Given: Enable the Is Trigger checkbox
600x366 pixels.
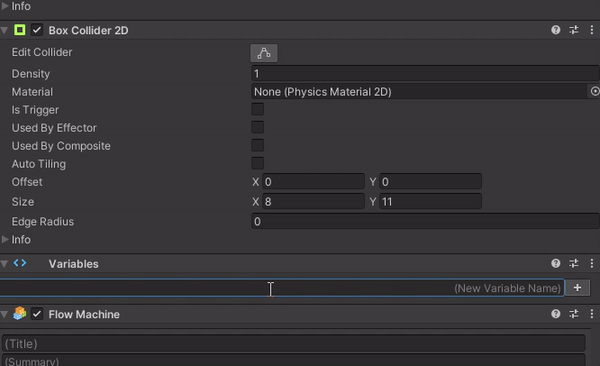Looking at the screenshot, I should tap(258, 109).
